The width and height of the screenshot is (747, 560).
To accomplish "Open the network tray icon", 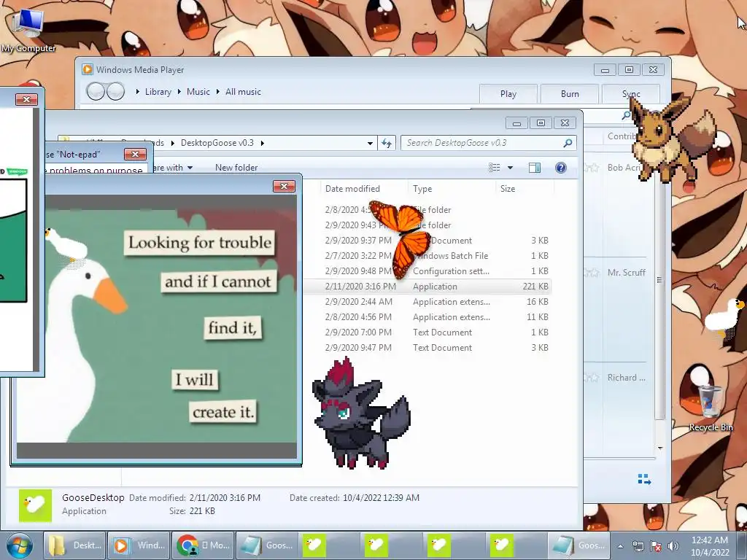I will tap(638, 546).
